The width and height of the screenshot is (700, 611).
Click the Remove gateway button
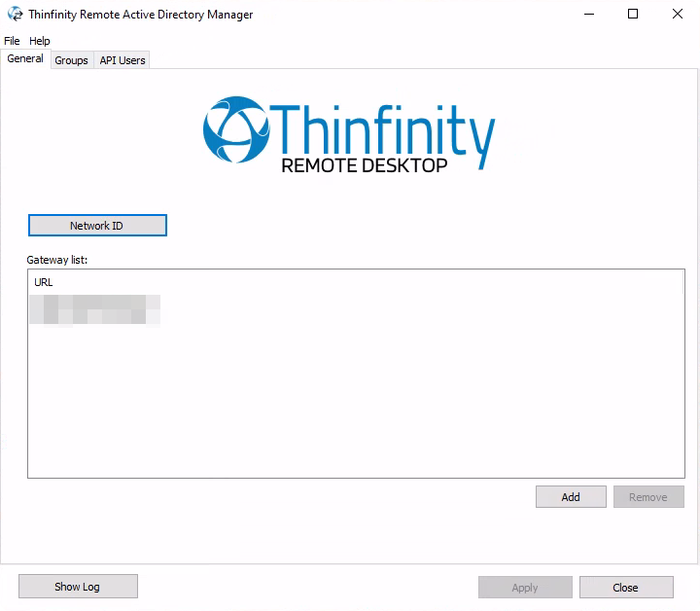pos(648,497)
